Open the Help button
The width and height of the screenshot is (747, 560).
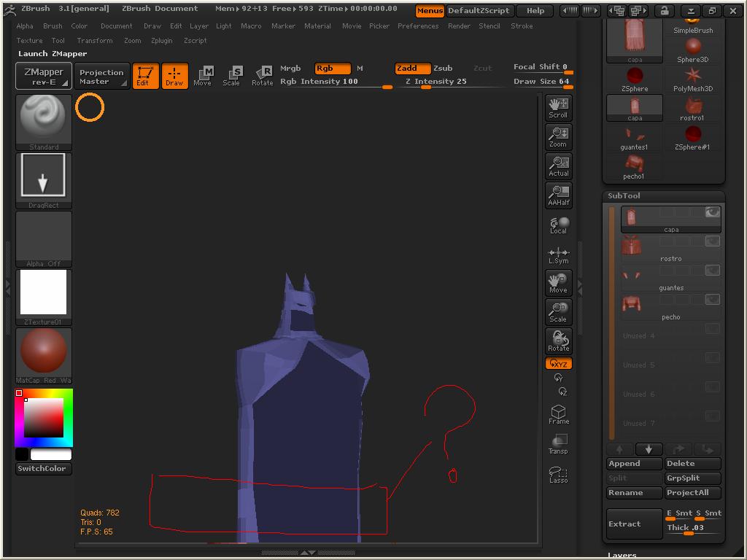(x=535, y=11)
